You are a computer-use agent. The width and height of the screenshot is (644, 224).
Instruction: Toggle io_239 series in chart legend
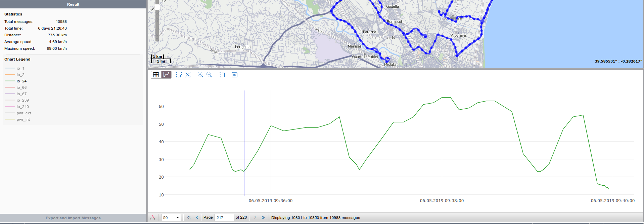coord(22,100)
